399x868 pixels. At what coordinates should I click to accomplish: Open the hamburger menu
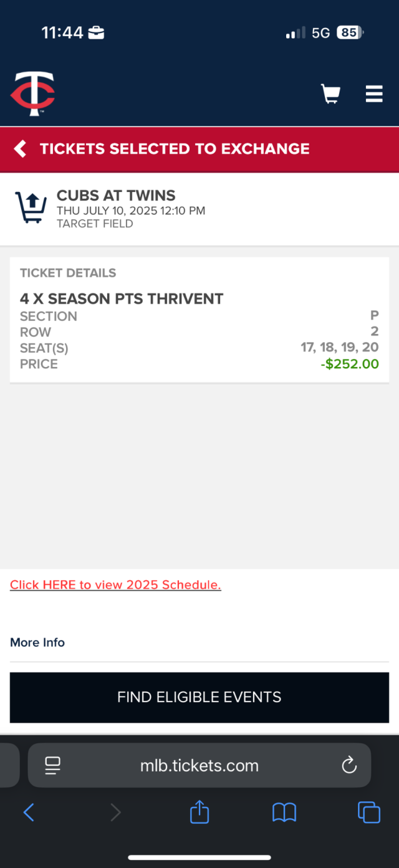(x=373, y=94)
